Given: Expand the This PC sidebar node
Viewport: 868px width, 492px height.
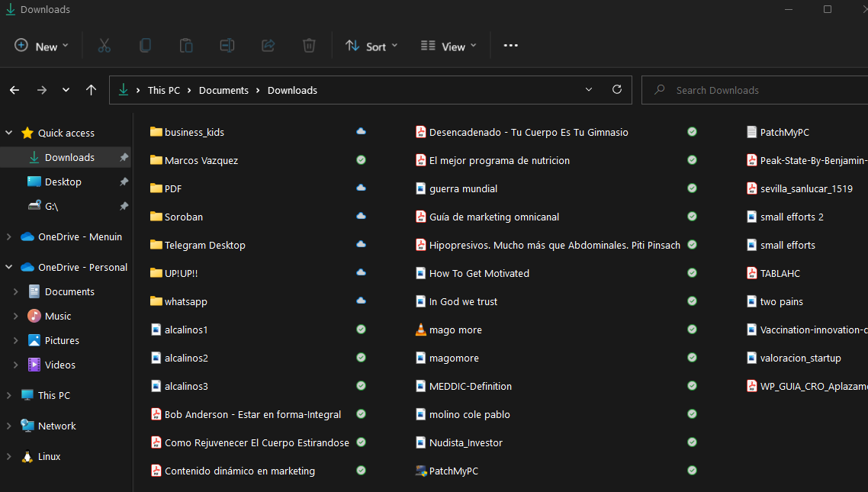Looking at the screenshot, I should (x=9, y=395).
